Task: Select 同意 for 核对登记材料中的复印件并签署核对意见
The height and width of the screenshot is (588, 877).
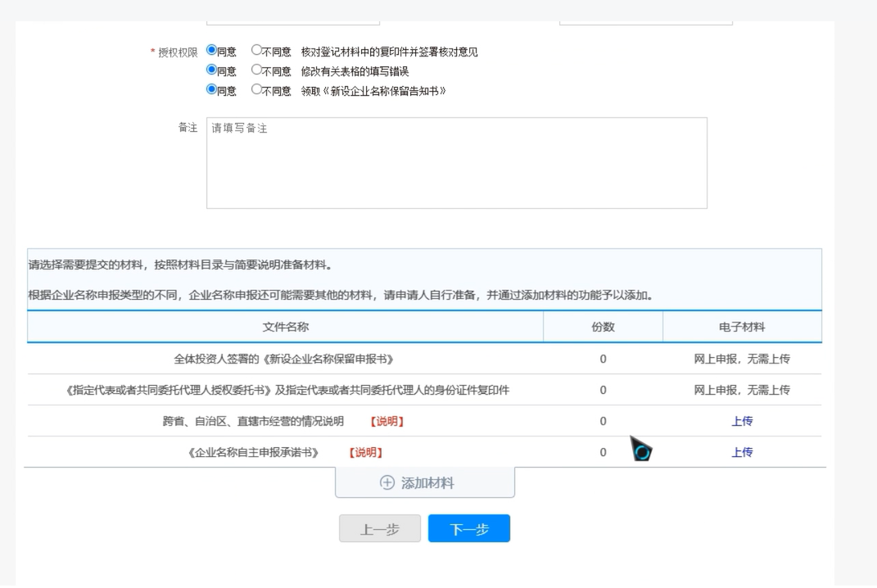Action: (x=213, y=51)
